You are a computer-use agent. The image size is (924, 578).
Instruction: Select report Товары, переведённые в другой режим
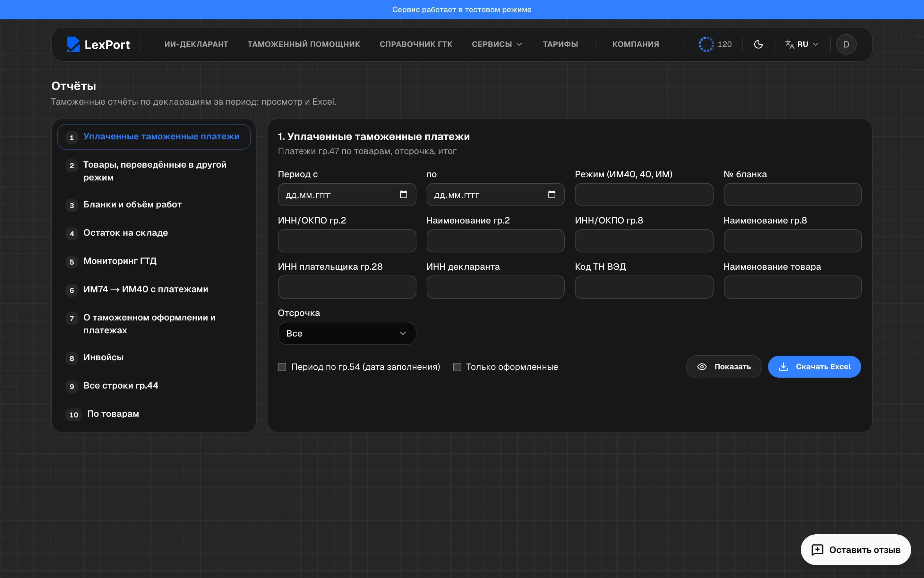pos(154,171)
